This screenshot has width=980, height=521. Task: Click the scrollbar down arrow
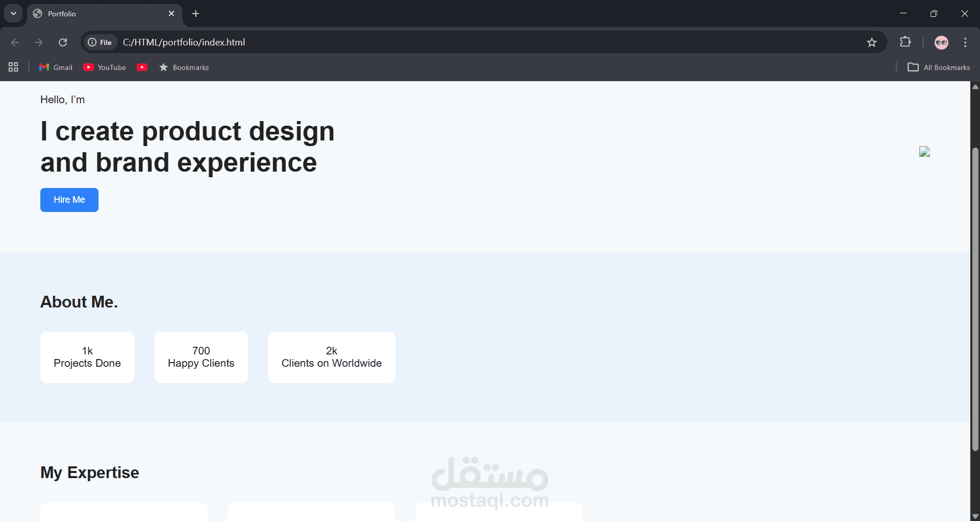[x=975, y=515]
